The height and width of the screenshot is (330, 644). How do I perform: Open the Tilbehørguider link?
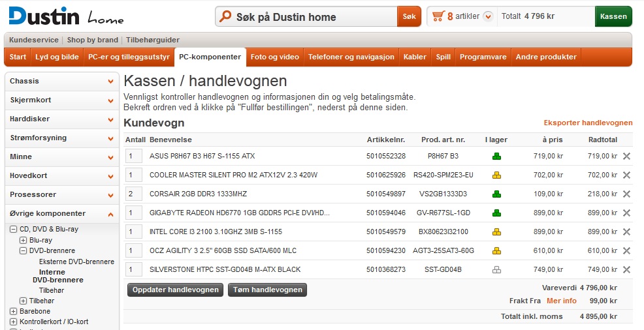click(x=153, y=40)
